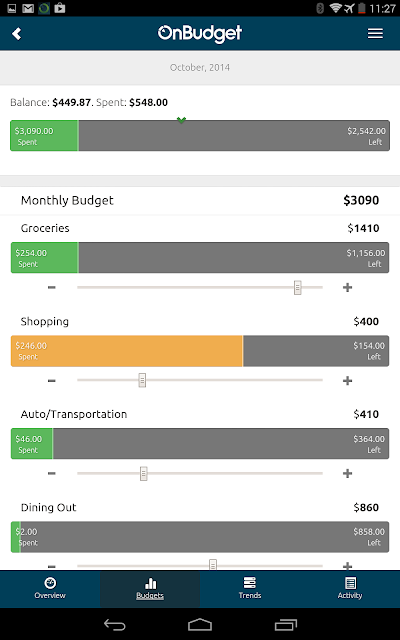Increase Shopping budget with plus icon
This screenshot has width=400, height=640.
[x=347, y=381]
